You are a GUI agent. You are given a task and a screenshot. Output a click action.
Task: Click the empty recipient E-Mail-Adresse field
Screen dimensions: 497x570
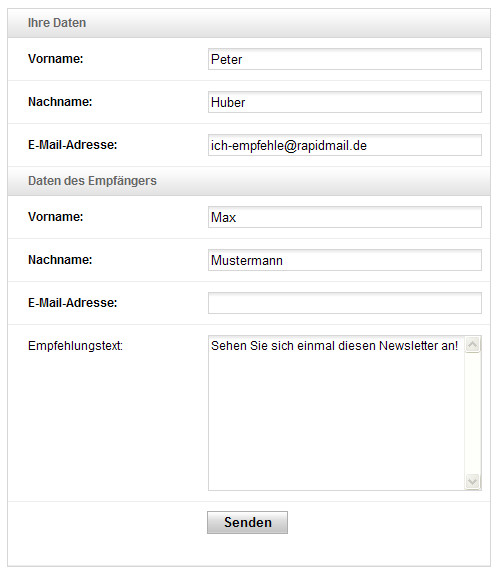(345, 303)
